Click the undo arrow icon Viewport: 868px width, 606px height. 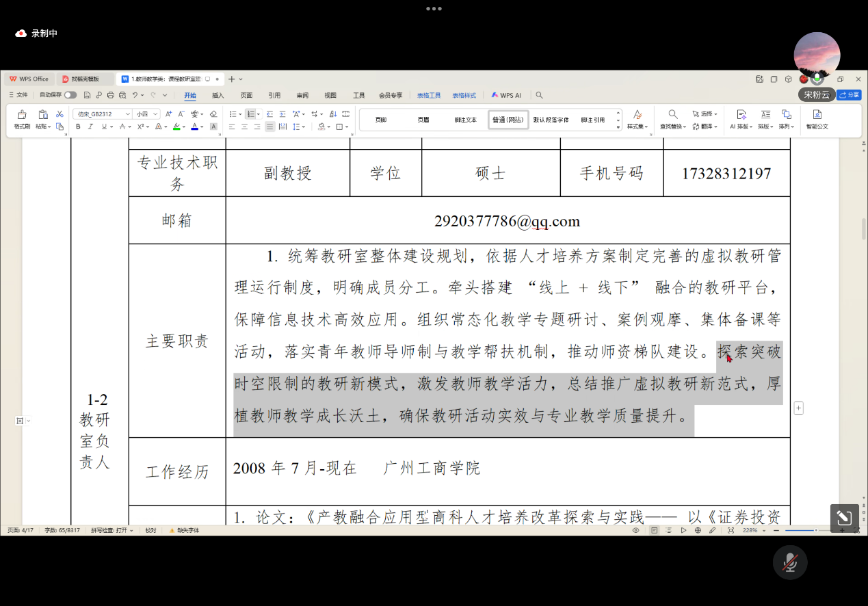coord(135,95)
